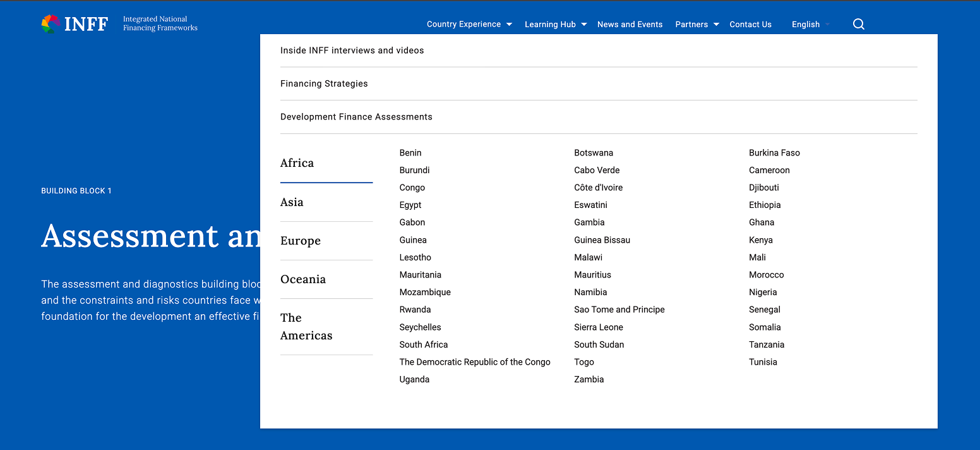Screen dimensions: 980x450
Task: Open Somalia country link
Action: coord(765,327)
